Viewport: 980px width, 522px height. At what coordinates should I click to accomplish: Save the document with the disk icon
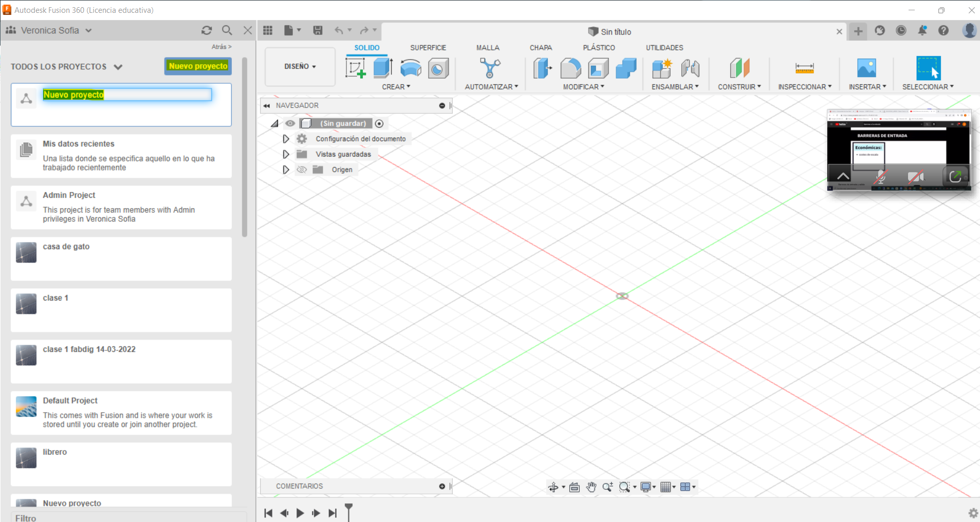click(318, 30)
